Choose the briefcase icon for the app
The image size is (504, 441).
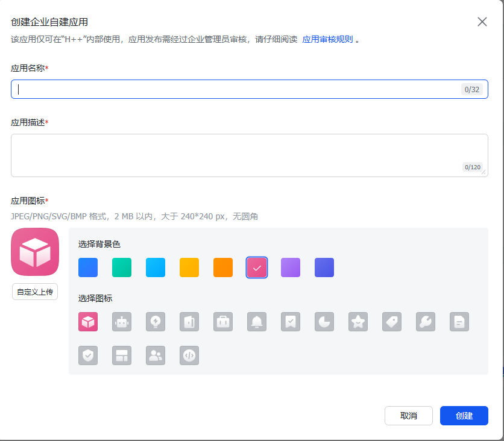[x=223, y=322]
